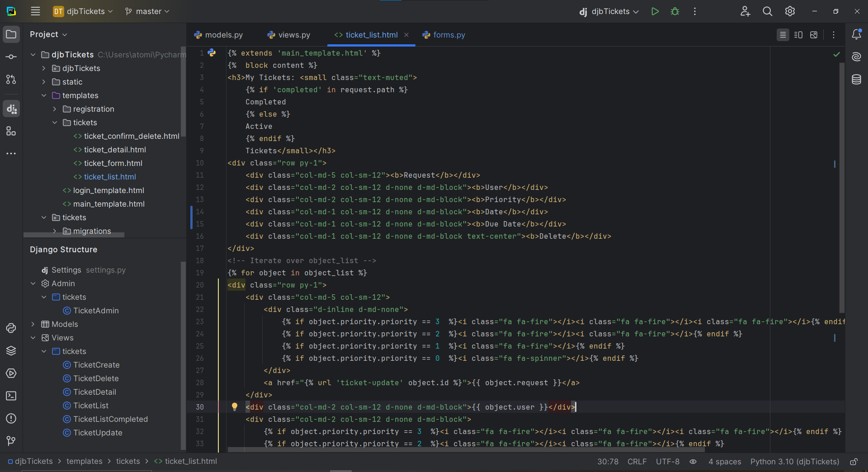Open the Structure tool window icon
The height and width of the screenshot is (472, 868).
11,131
